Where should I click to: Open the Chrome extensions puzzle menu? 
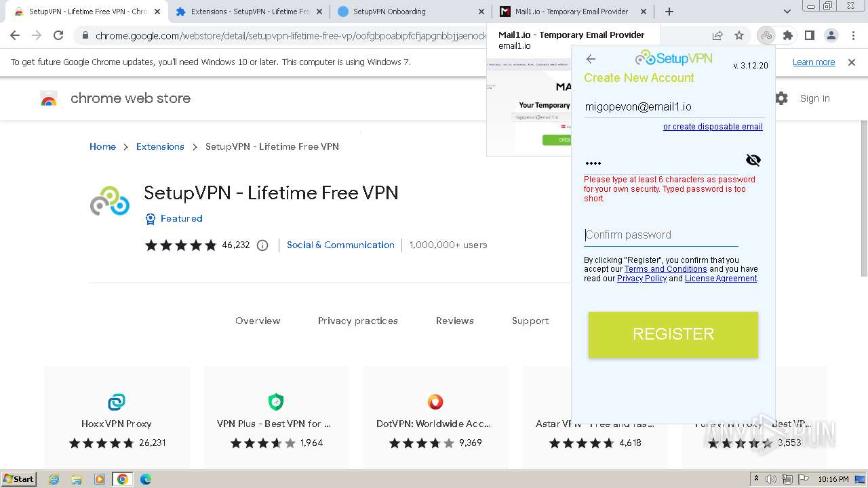[x=787, y=35]
